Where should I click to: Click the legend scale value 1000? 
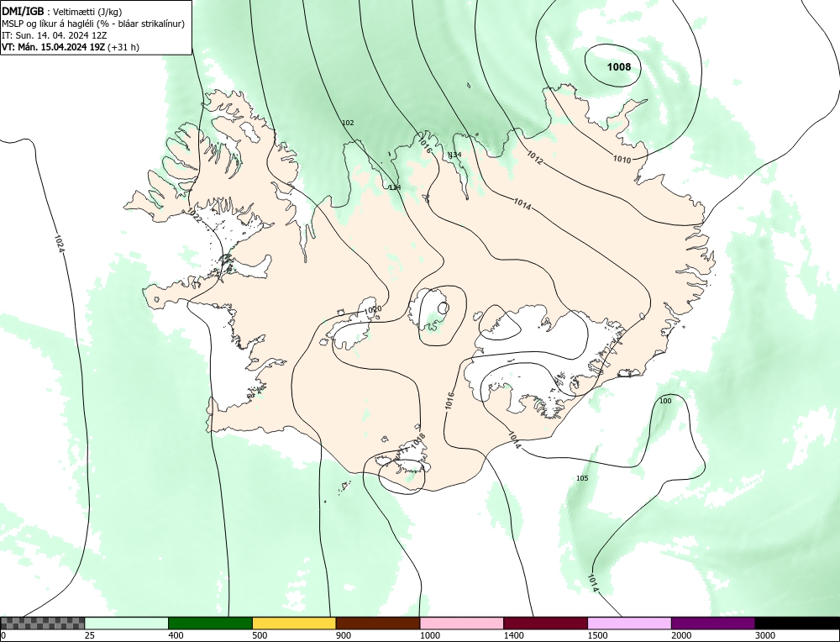click(429, 635)
